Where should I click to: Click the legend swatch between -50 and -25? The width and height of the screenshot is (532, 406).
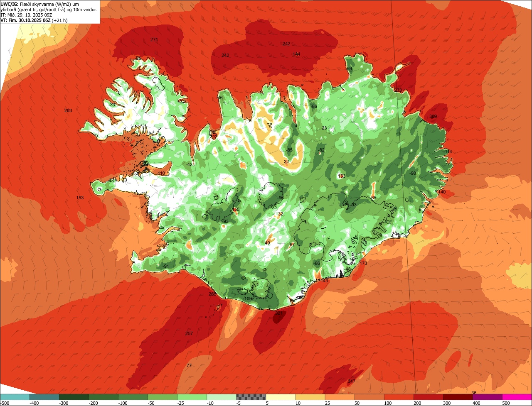click(x=162, y=397)
